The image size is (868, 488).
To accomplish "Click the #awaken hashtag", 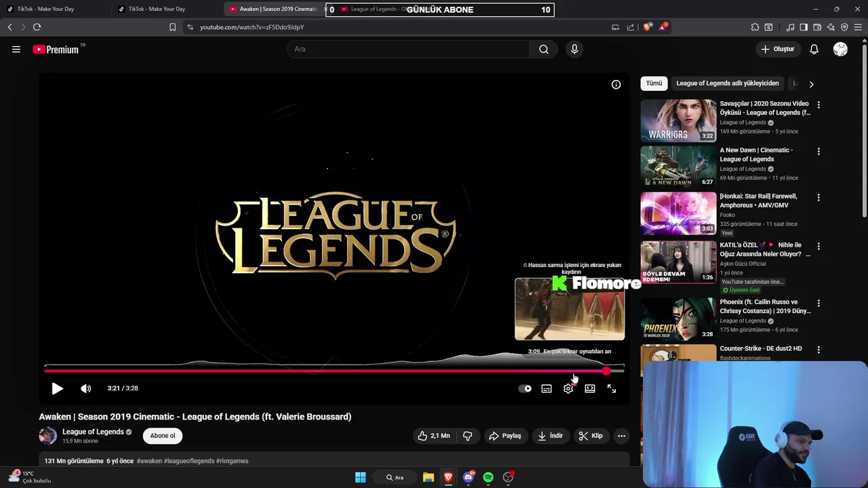I will point(149,461).
